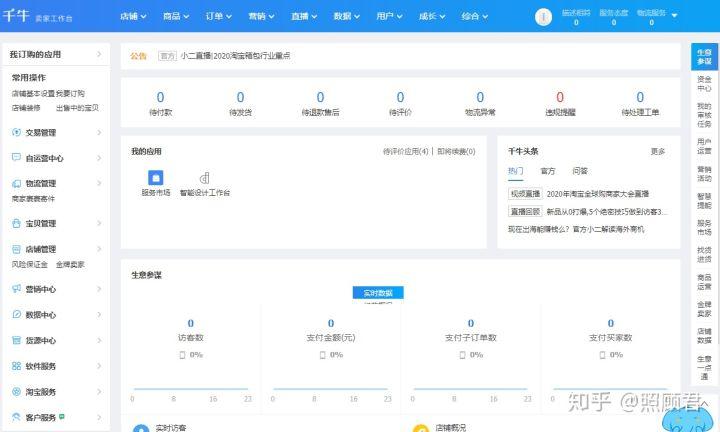Screen dimensions: 720x432
Task: Click the 数据中心 icon in the sidebar
Action: 17,314
